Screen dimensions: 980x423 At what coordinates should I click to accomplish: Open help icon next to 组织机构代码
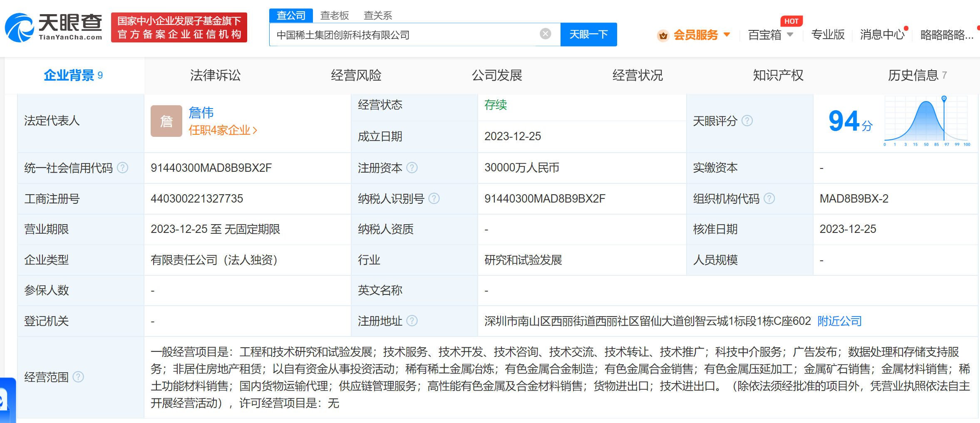tap(769, 198)
